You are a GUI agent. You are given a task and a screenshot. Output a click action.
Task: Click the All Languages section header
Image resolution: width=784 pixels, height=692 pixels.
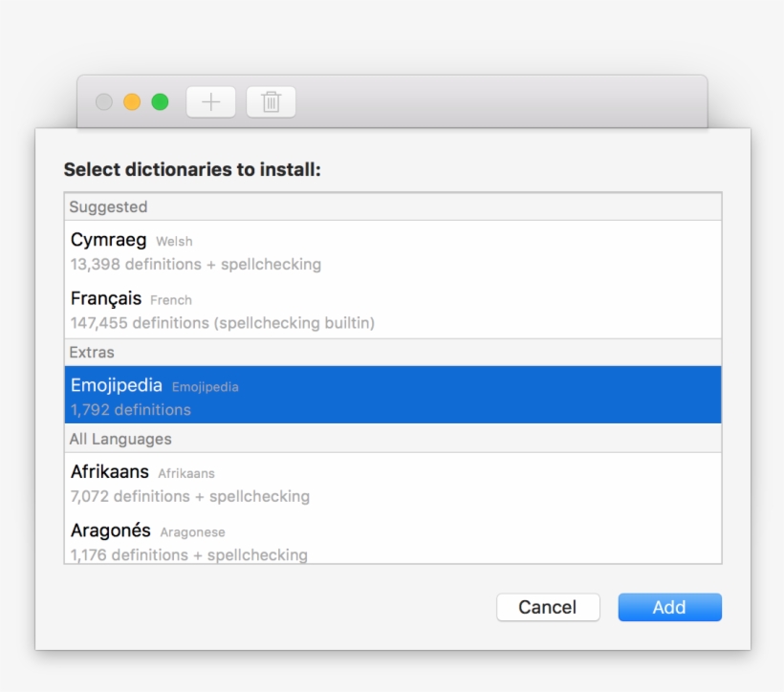[x=393, y=439]
